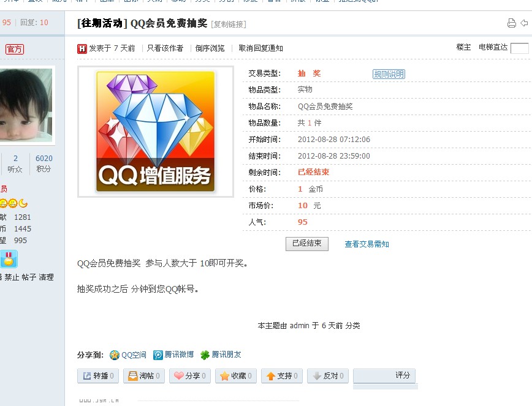
Task: Click the 物品类型 value 实物
Action: pyautogui.click(x=305, y=89)
